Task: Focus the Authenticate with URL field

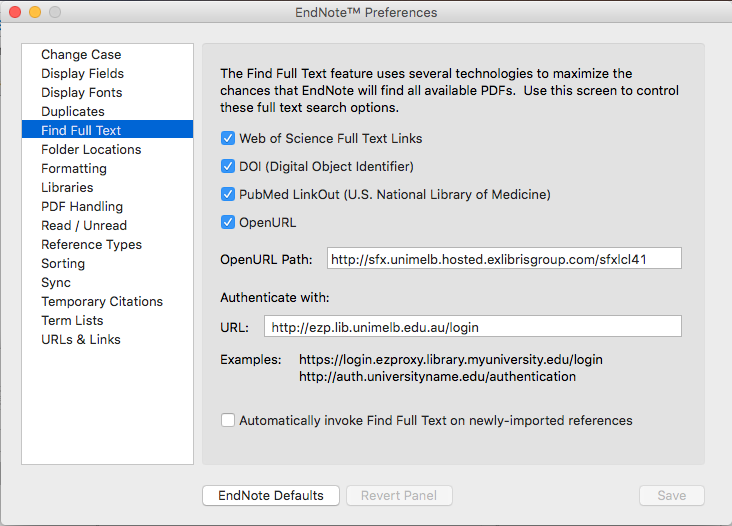Action: (x=472, y=326)
